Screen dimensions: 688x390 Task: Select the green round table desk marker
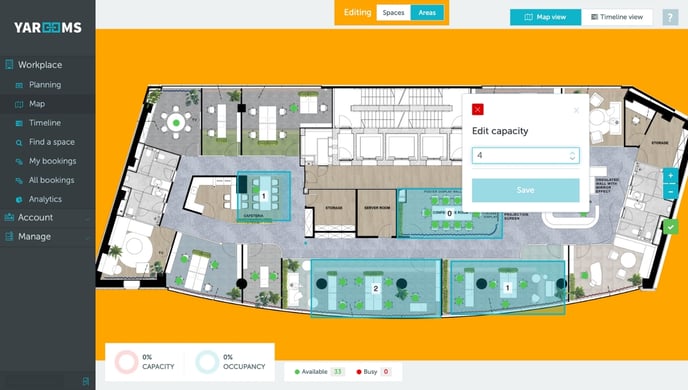[x=176, y=123]
